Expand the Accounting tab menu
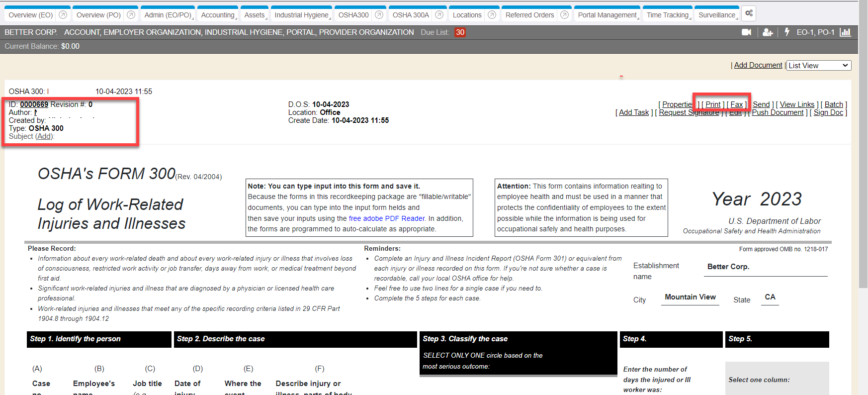 tap(218, 15)
